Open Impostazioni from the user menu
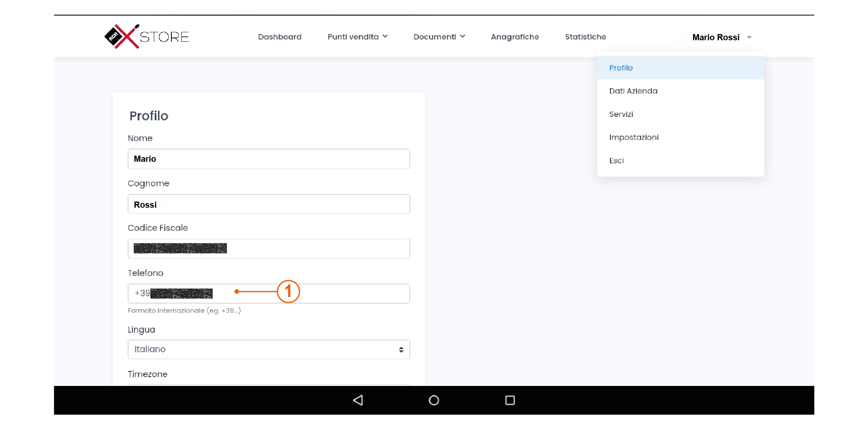868x430 pixels. click(633, 137)
